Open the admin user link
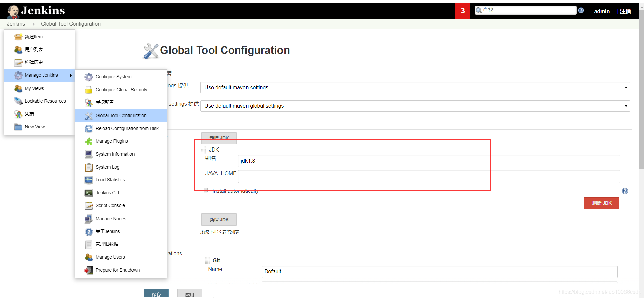Viewport: 644px width, 298px height. (602, 11)
